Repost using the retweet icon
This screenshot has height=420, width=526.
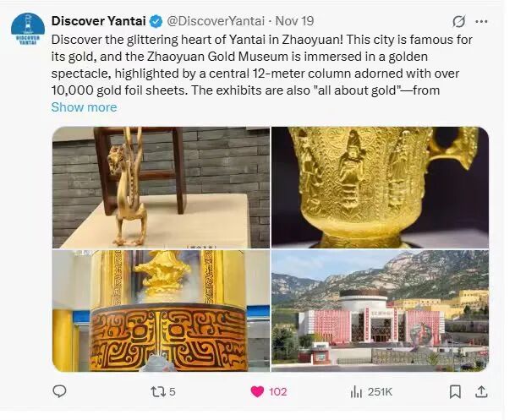coord(157,391)
